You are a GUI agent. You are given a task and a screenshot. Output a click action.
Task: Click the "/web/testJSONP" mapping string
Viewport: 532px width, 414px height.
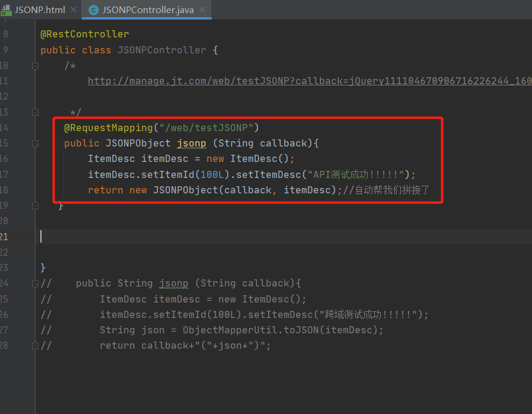click(x=206, y=128)
